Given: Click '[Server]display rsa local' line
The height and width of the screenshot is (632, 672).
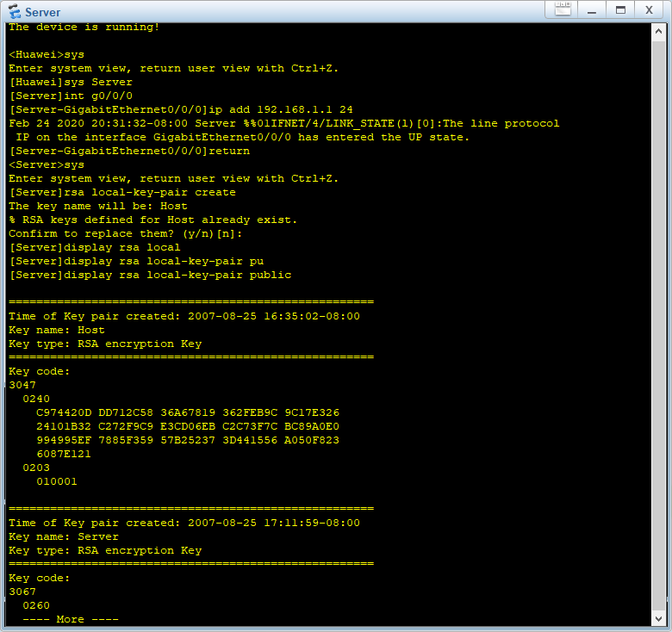Looking at the screenshot, I should click(x=95, y=247).
